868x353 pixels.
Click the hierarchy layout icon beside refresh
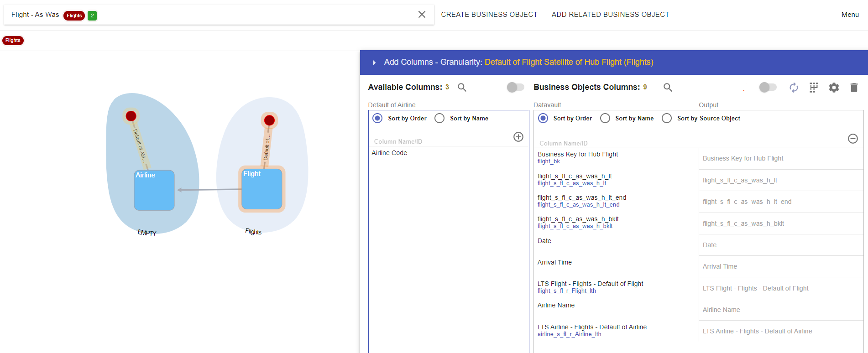814,88
